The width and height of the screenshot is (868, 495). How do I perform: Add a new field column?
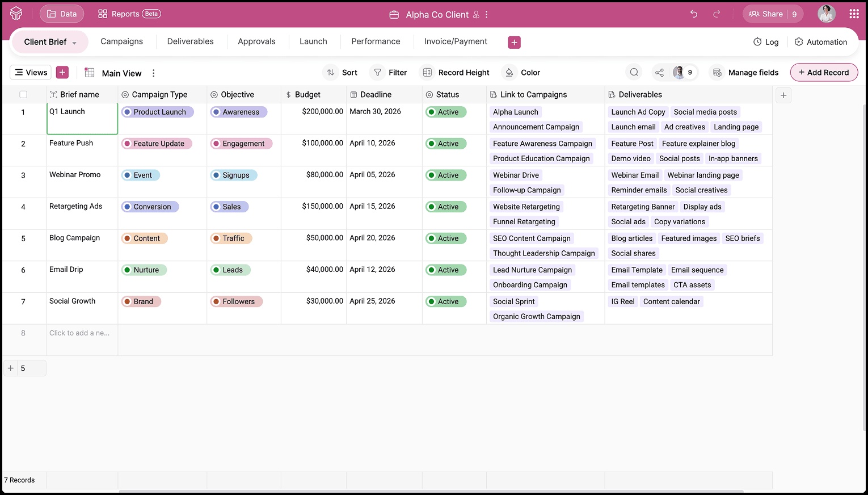pyautogui.click(x=783, y=95)
